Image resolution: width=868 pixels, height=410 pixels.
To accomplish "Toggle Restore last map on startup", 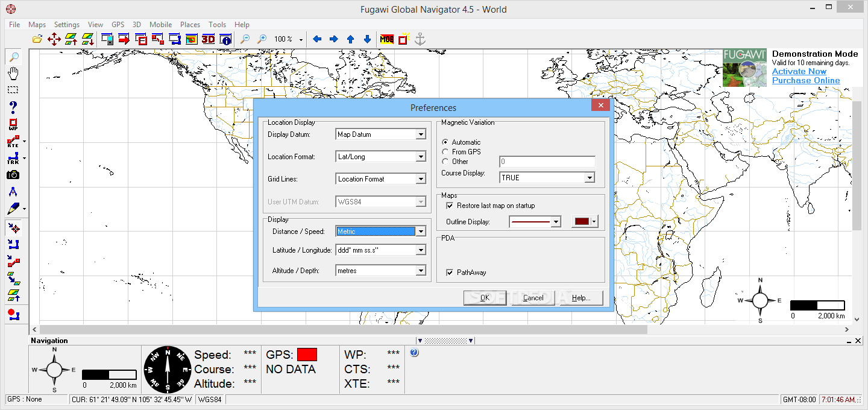I will tap(450, 206).
